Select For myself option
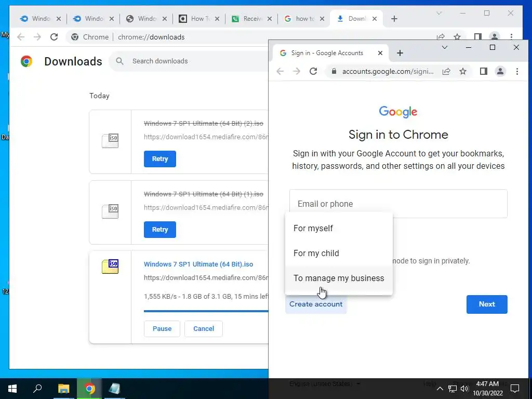 (339, 229)
